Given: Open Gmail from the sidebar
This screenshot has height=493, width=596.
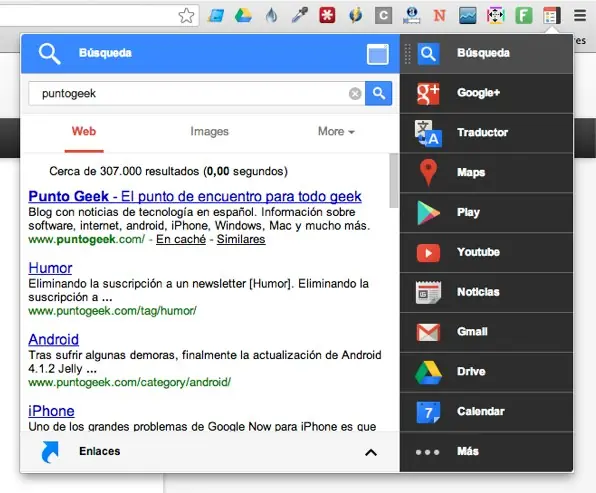Looking at the screenshot, I should click(487, 332).
